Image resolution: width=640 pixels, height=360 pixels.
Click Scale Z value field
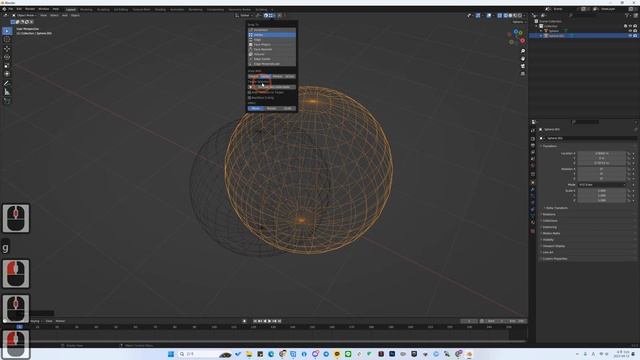(x=602, y=200)
